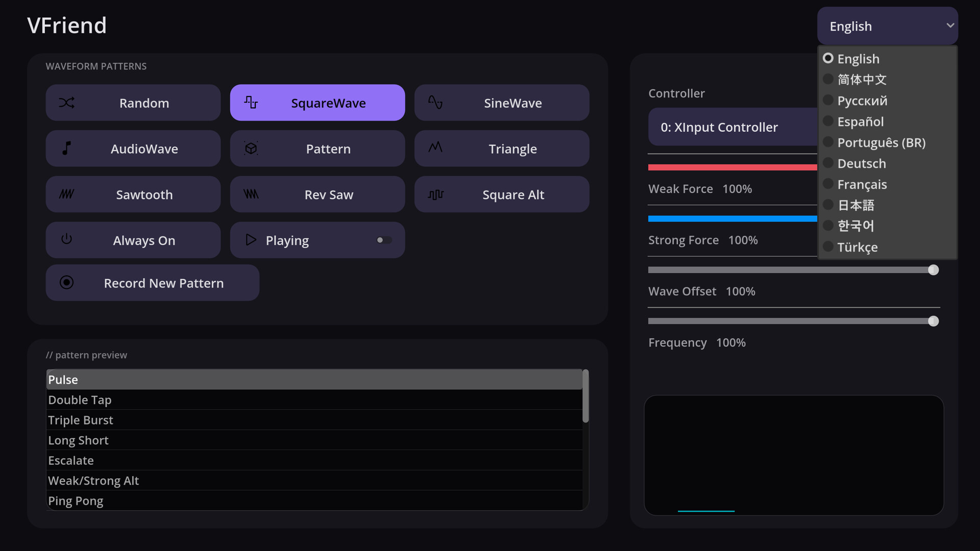The width and height of the screenshot is (980, 551).
Task: Click the Frequency slider handle
Action: coord(933,321)
